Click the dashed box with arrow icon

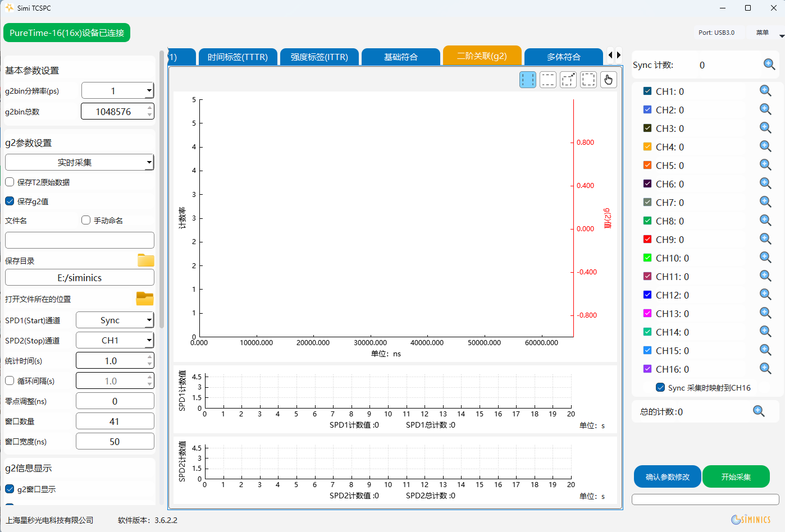click(568, 80)
